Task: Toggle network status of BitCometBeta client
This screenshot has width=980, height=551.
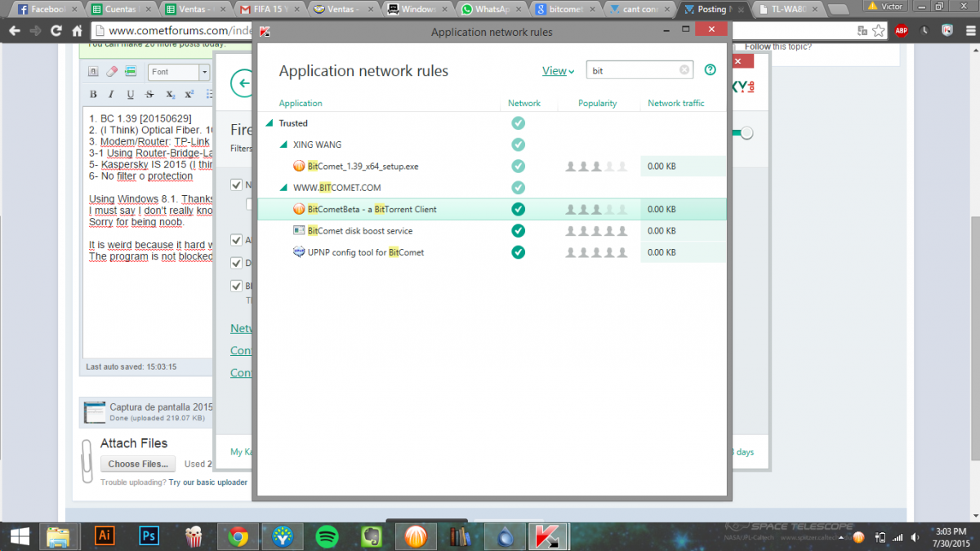Action: [x=518, y=209]
